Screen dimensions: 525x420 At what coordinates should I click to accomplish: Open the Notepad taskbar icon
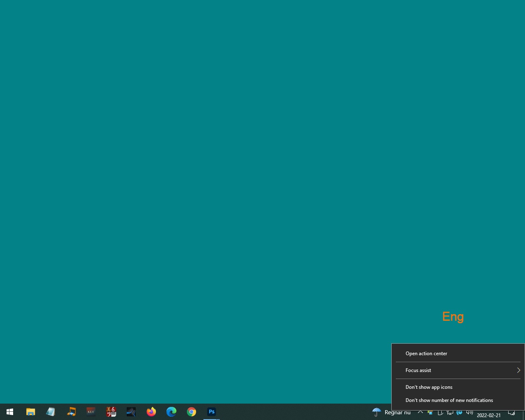coord(50,412)
